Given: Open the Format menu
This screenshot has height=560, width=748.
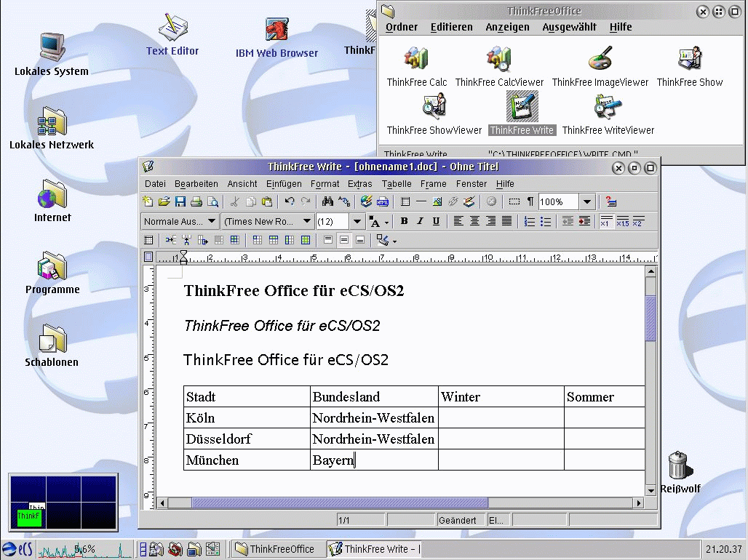Looking at the screenshot, I should click(x=325, y=184).
